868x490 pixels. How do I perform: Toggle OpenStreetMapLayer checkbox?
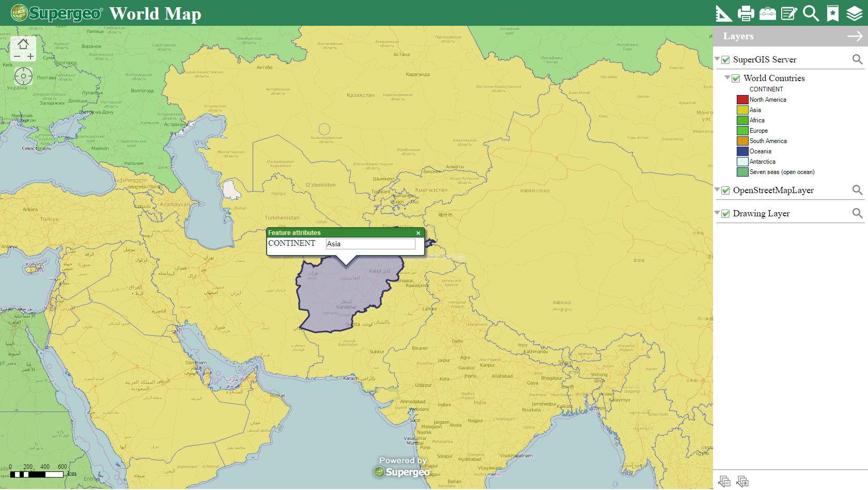click(725, 191)
